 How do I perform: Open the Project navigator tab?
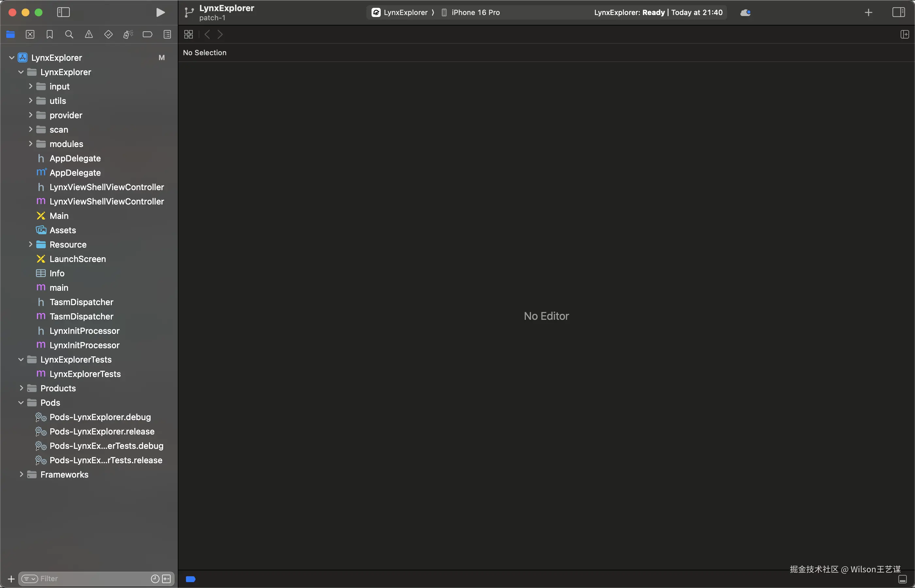[x=11, y=35]
